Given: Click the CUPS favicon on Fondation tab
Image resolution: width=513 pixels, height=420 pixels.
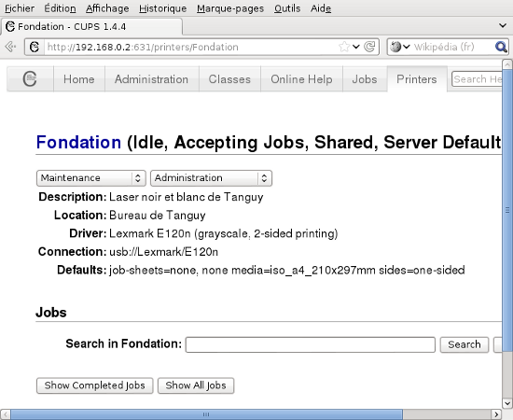Looking at the screenshot, I should click(x=10, y=26).
